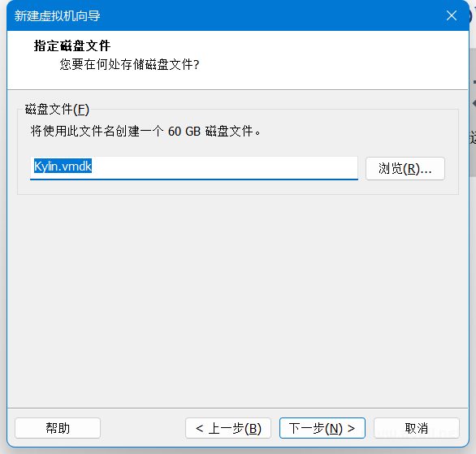Proceed with 下一步(N) button

pos(322,428)
